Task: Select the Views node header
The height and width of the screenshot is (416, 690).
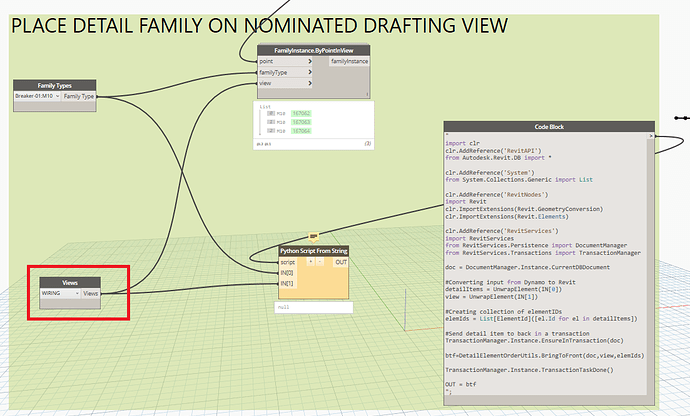Action: [x=70, y=283]
